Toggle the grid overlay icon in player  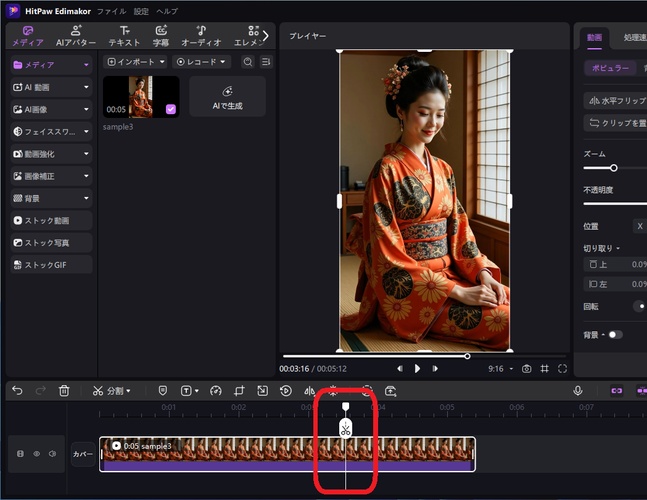click(x=545, y=369)
